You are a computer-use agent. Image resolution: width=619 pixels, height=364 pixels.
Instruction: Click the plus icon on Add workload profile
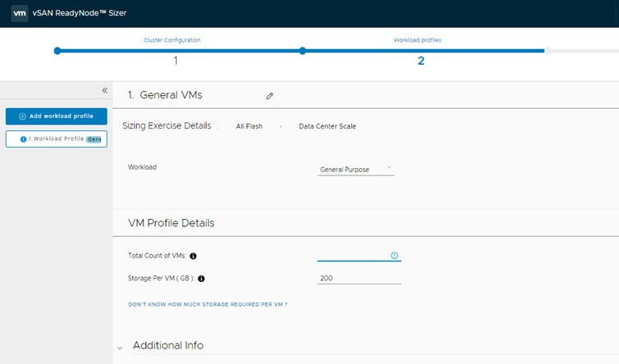(22, 116)
